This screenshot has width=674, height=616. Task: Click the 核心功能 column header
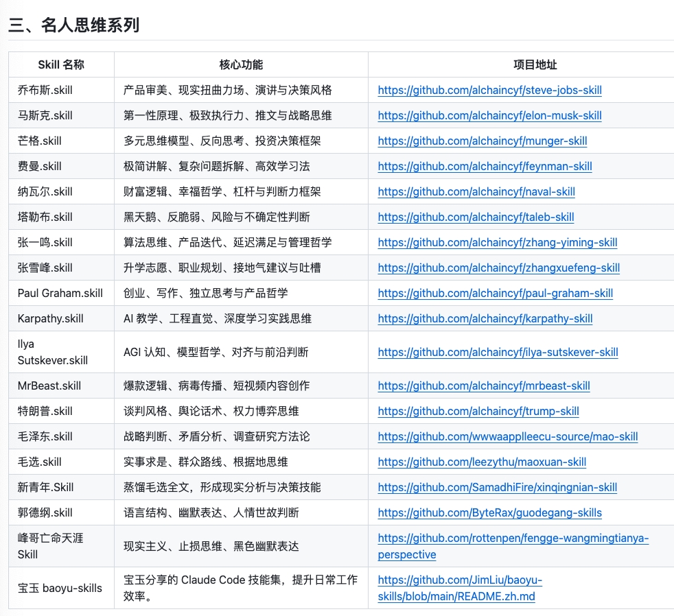click(x=241, y=65)
